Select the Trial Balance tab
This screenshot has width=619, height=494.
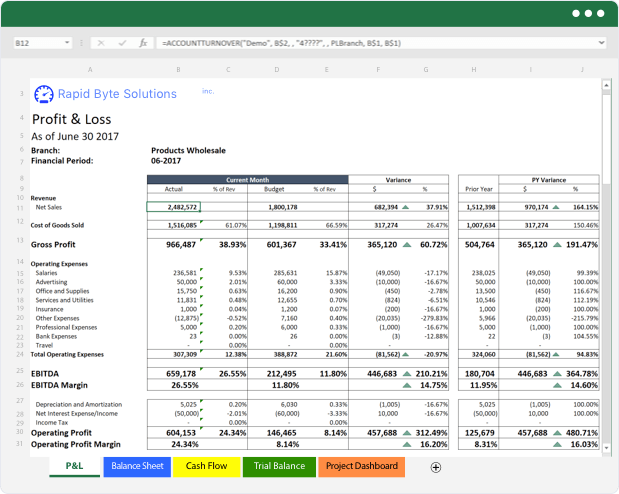277,466
